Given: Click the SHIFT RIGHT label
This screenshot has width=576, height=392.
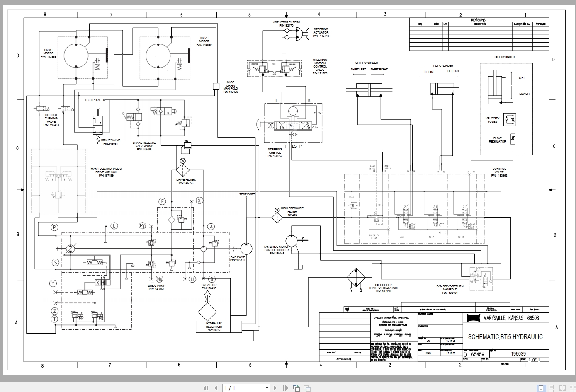Looking at the screenshot, I should click(379, 69).
